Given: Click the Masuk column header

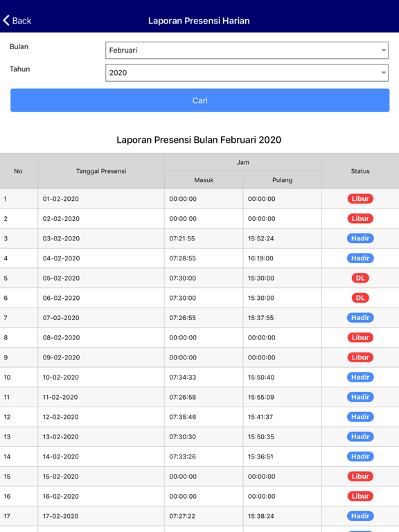Looking at the screenshot, I should (204, 180).
